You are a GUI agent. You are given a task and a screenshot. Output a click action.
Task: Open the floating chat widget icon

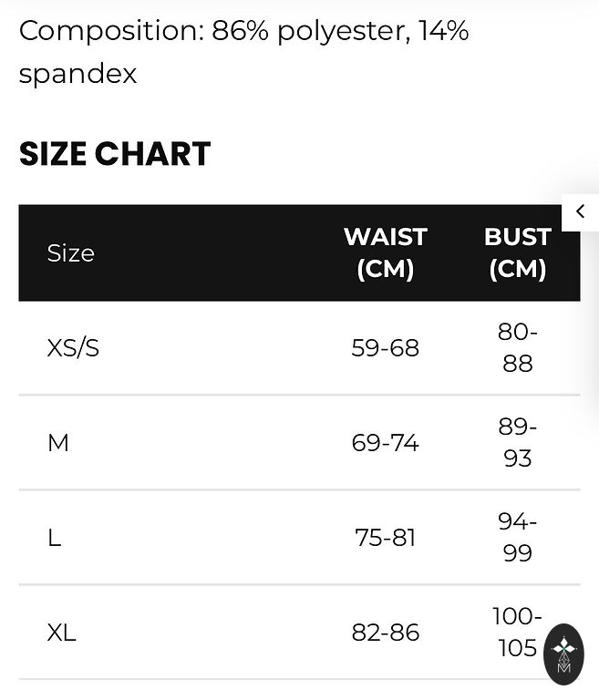click(x=563, y=654)
